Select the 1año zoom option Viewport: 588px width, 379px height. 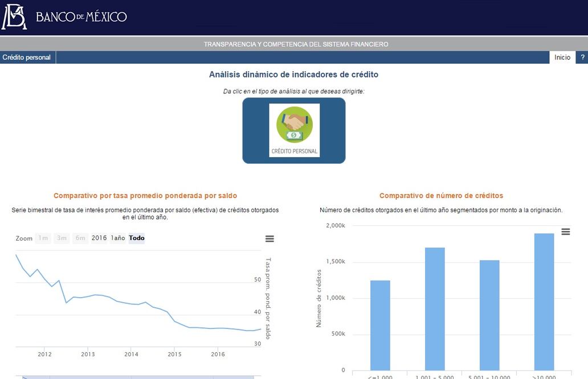[118, 238]
